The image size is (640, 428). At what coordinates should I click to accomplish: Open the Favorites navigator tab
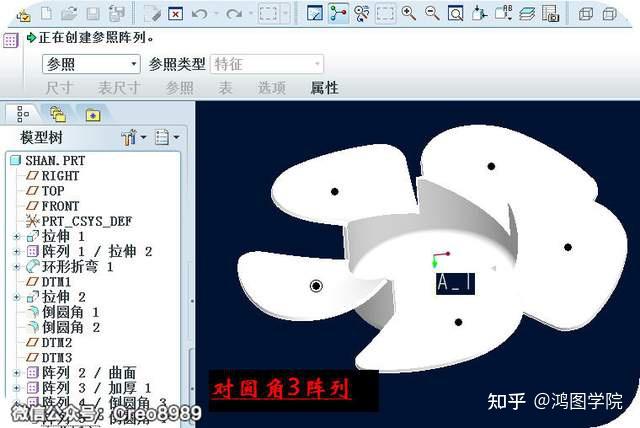coord(93,115)
